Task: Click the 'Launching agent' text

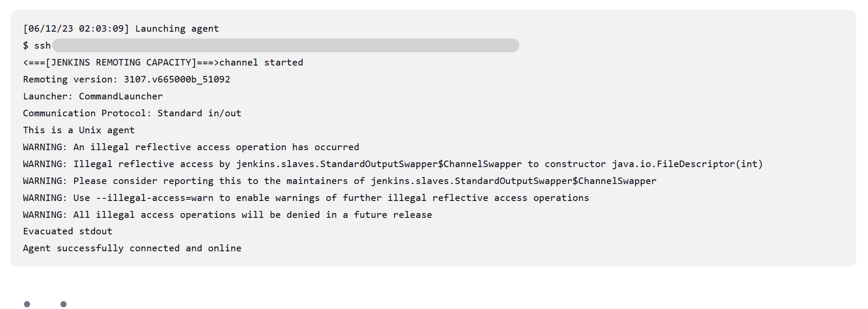Action: coord(177,28)
